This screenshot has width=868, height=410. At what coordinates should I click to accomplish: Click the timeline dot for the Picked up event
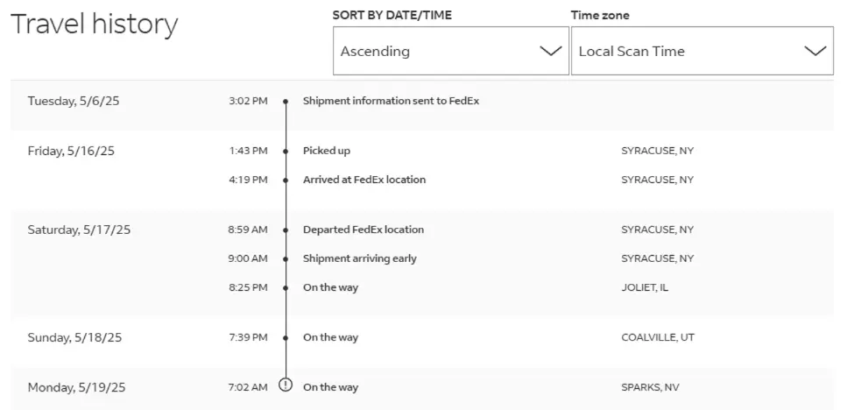coord(286,152)
